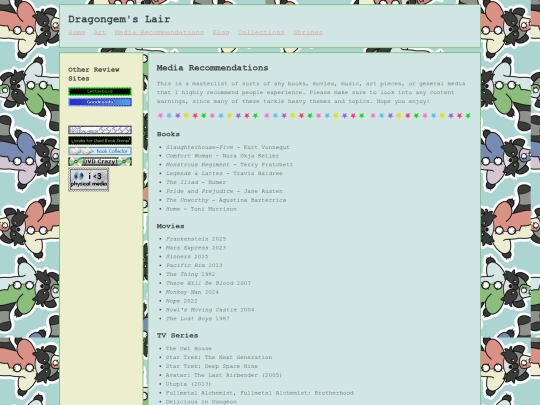Click The Unworthy book entry
The height and width of the screenshot is (405, 540).
pyautogui.click(x=226, y=200)
